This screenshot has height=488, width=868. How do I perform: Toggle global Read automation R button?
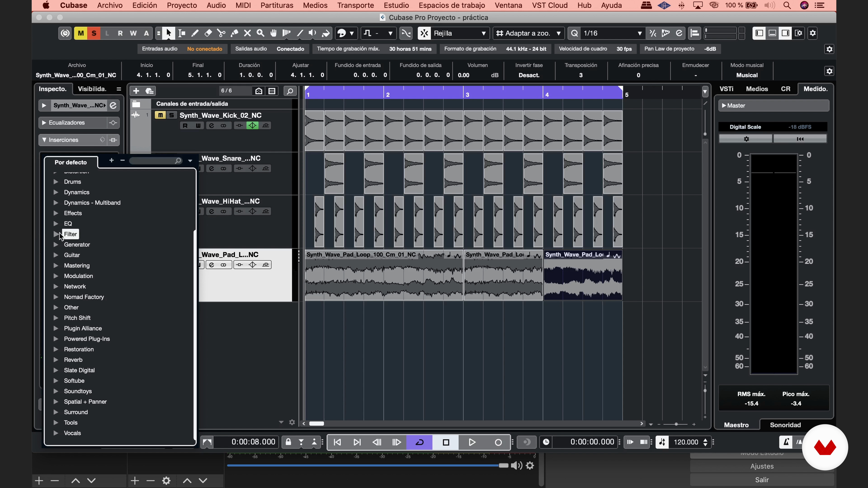point(120,33)
